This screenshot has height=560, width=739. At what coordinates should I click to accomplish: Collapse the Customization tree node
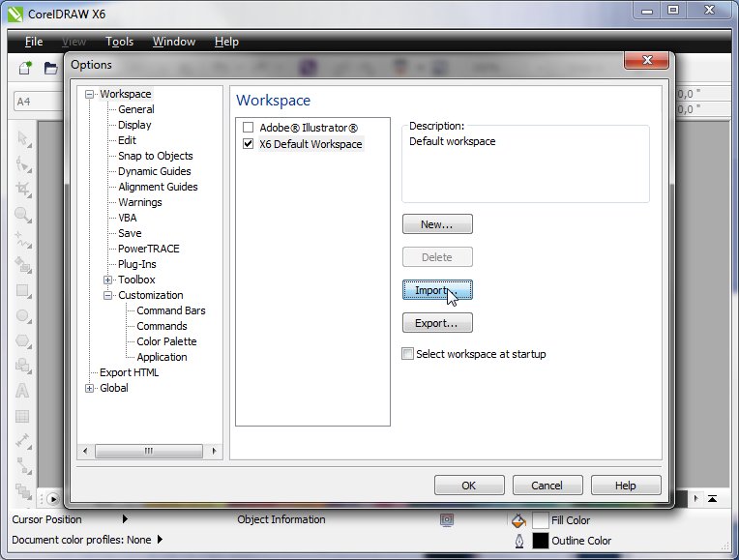pyautogui.click(x=108, y=296)
